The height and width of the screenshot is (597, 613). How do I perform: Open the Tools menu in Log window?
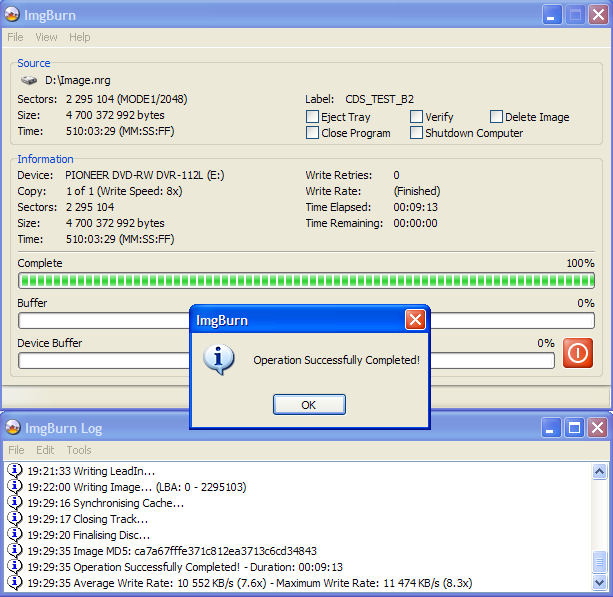(x=79, y=450)
